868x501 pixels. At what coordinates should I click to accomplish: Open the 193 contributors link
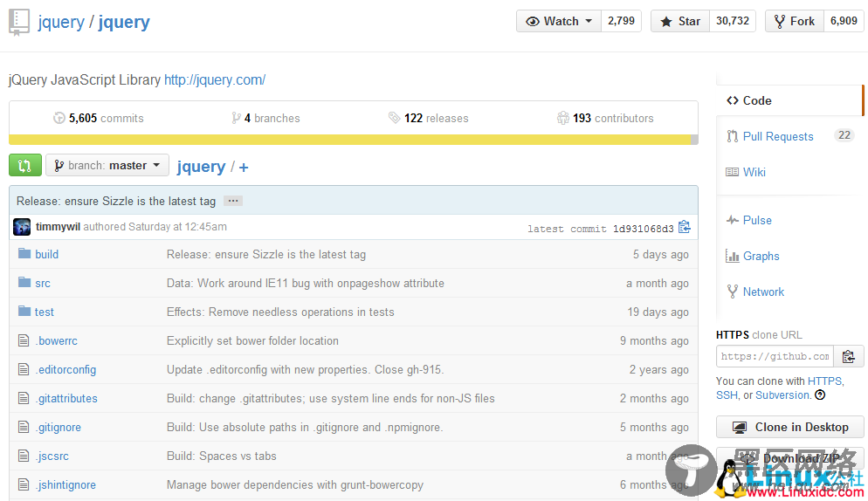(x=606, y=118)
